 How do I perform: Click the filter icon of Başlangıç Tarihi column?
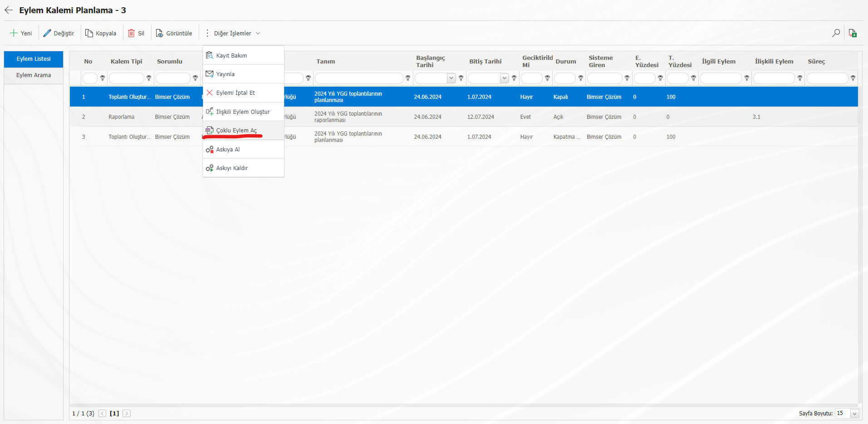[461, 78]
